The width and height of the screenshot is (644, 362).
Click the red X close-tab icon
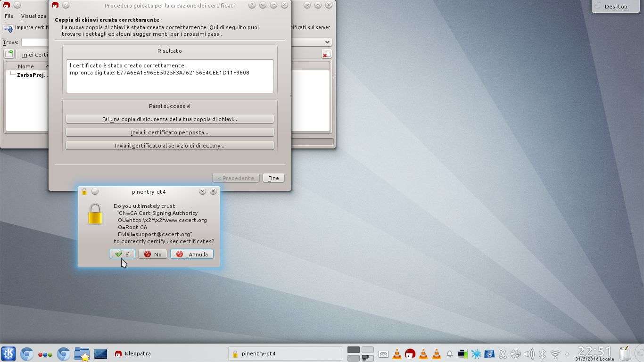click(326, 54)
